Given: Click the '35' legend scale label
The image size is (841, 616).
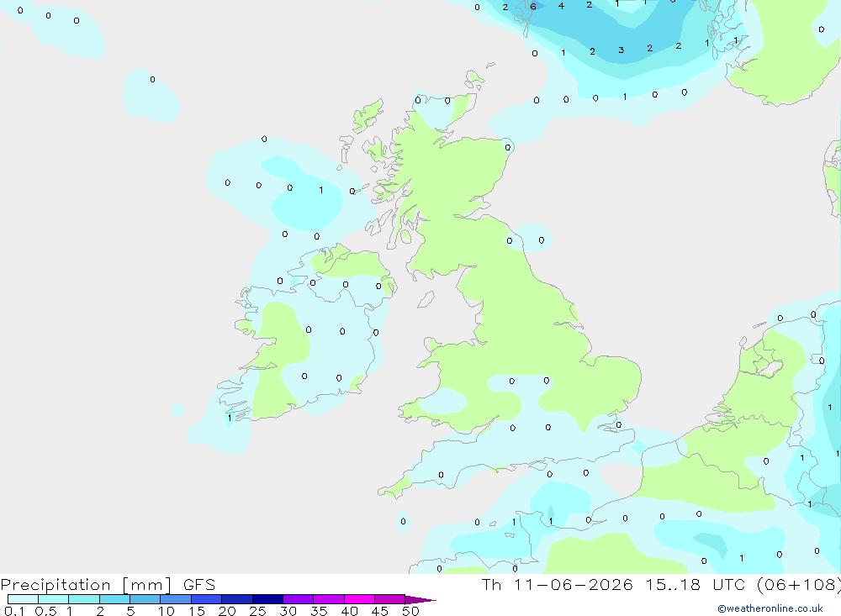Looking at the screenshot, I should pos(319,611).
